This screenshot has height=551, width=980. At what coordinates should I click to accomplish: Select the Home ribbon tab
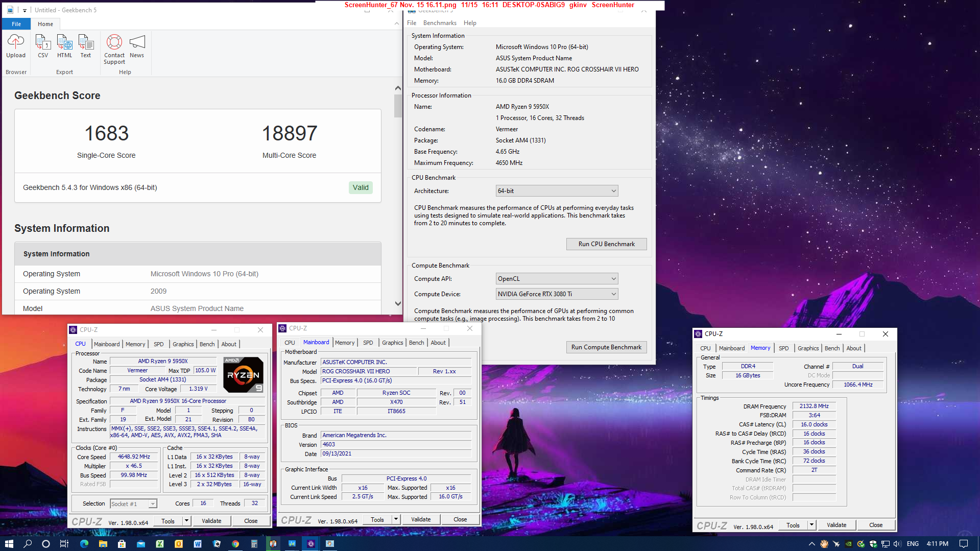point(45,24)
